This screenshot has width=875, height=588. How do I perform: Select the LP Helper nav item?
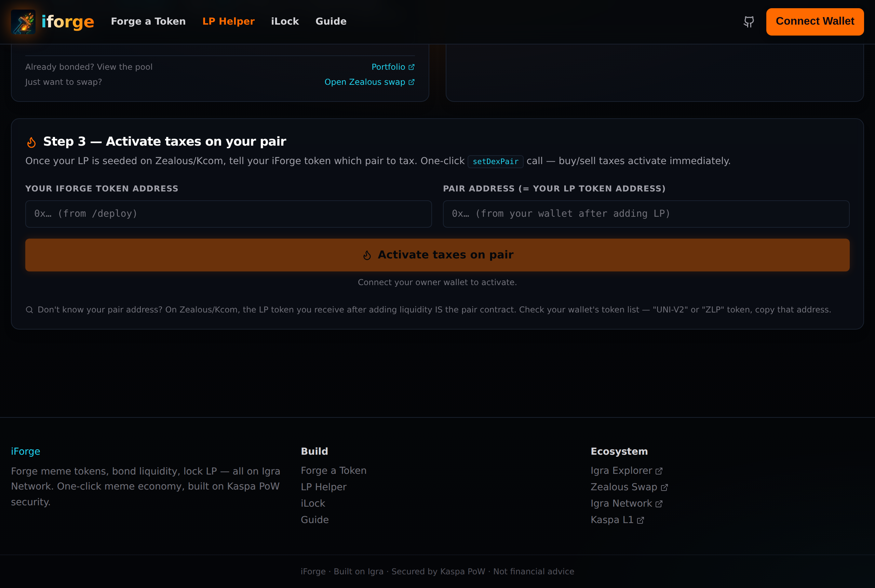tap(228, 22)
